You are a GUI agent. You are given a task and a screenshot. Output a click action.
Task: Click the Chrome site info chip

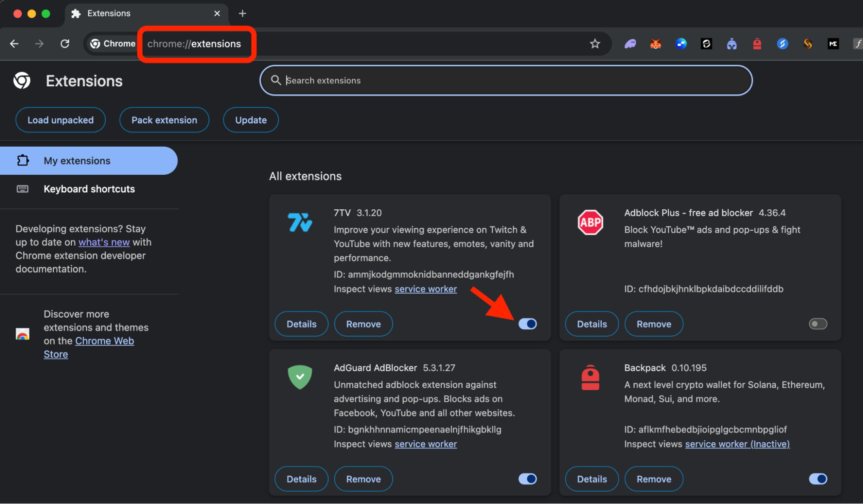113,44
